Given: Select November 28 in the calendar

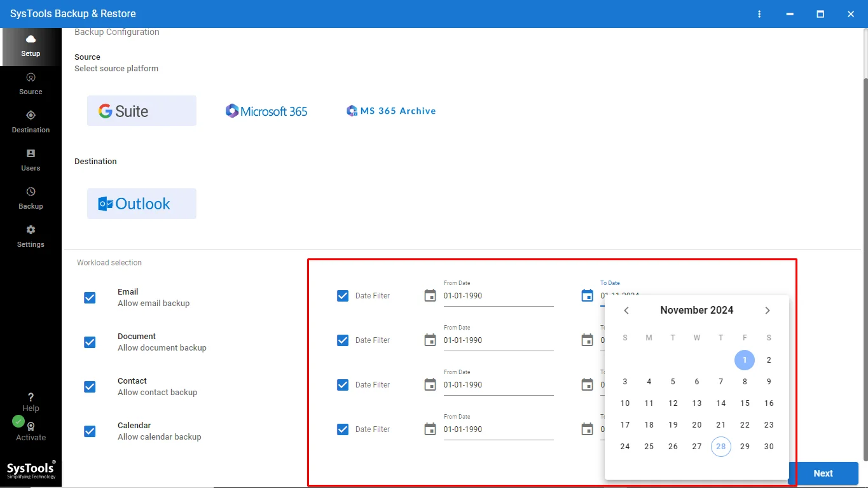Looking at the screenshot, I should coord(721,447).
